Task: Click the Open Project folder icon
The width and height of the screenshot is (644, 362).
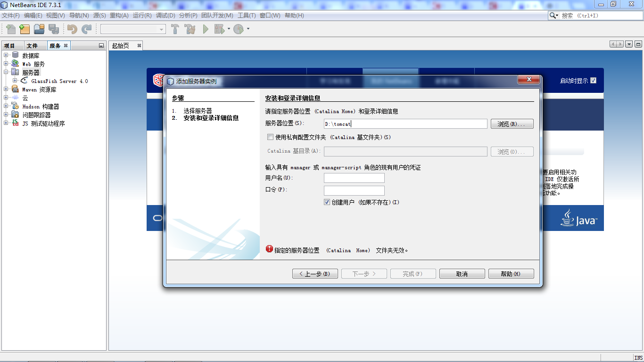Action: point(39,29)
